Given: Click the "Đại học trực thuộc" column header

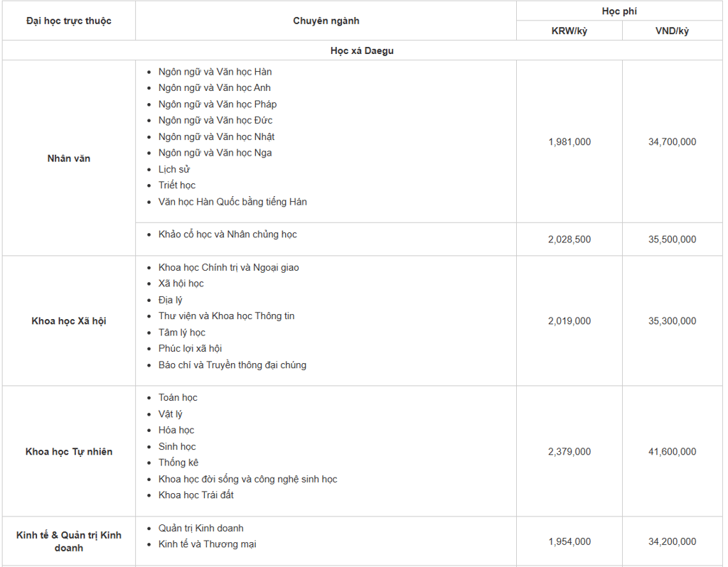Looking at the screenshot, I should 69,21.
